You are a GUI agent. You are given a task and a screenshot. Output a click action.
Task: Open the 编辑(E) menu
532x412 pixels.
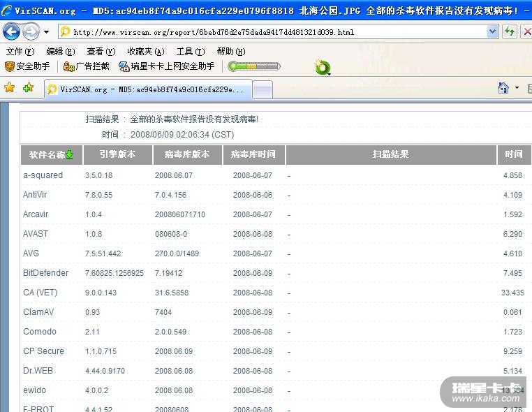(x=61, y=52)
